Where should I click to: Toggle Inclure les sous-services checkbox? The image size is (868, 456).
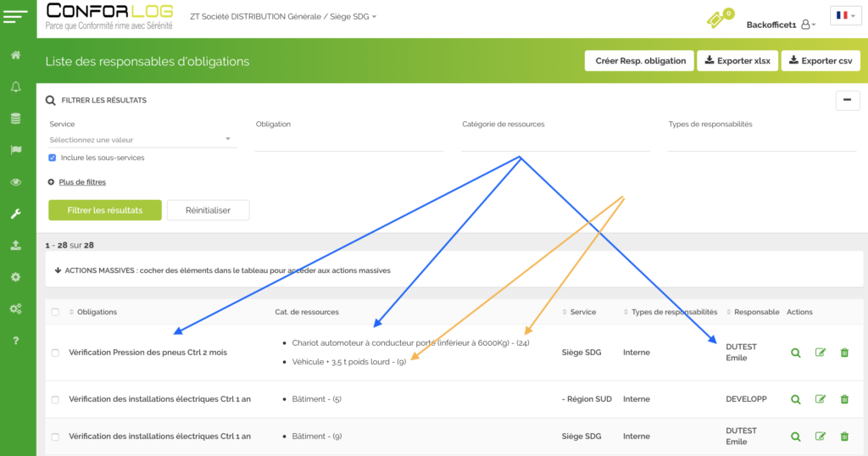tap(53, 158)
